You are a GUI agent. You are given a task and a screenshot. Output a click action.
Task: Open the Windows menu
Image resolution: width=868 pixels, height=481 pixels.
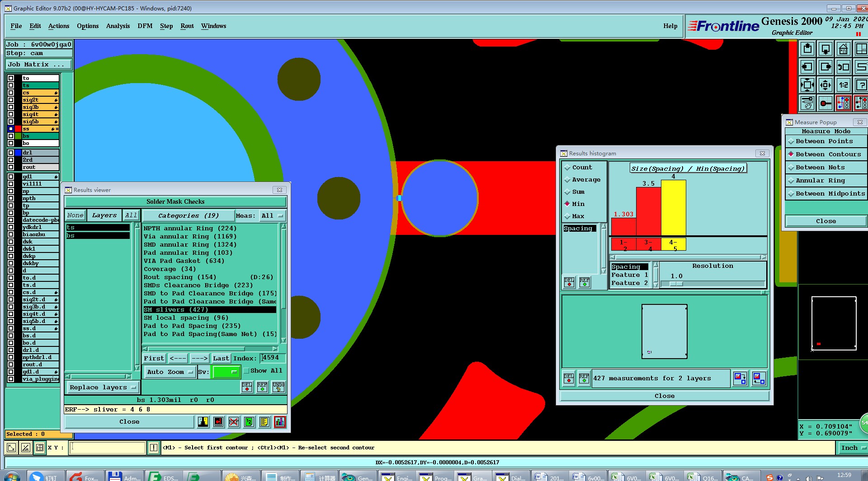point(213,26)
